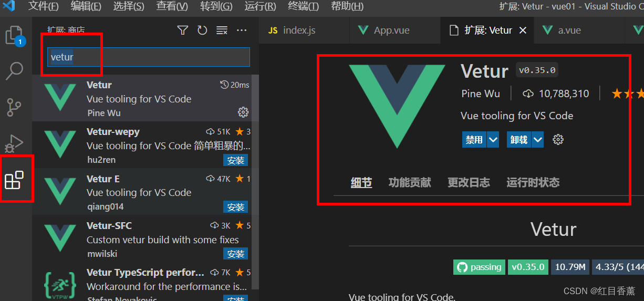This screenshot has width=644, height=301.
Task: Open the extensions panel more actions menu
Action: pyautogui.click(x=242, y=30)
